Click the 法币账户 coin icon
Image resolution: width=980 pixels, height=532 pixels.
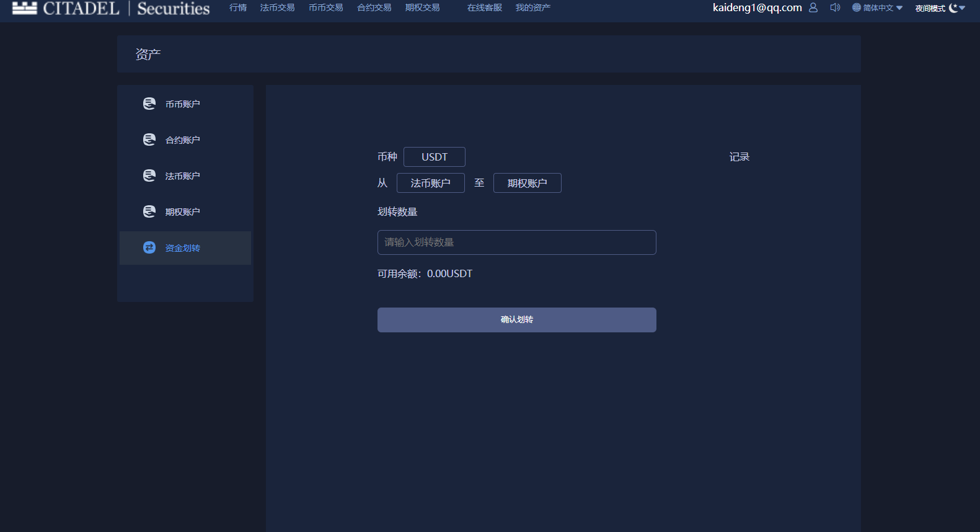tap(149, 175)
